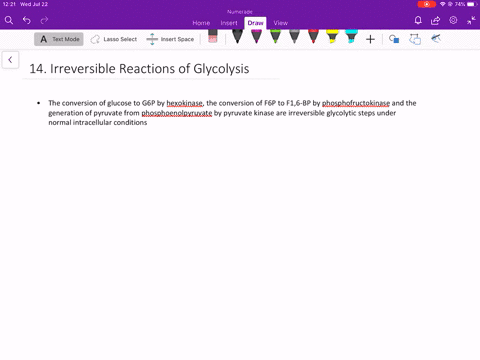The width and height of the screenshot is (480, 360).
Task: Open the share menu icon
Action: pyautogui.click(x=435, y=21)
